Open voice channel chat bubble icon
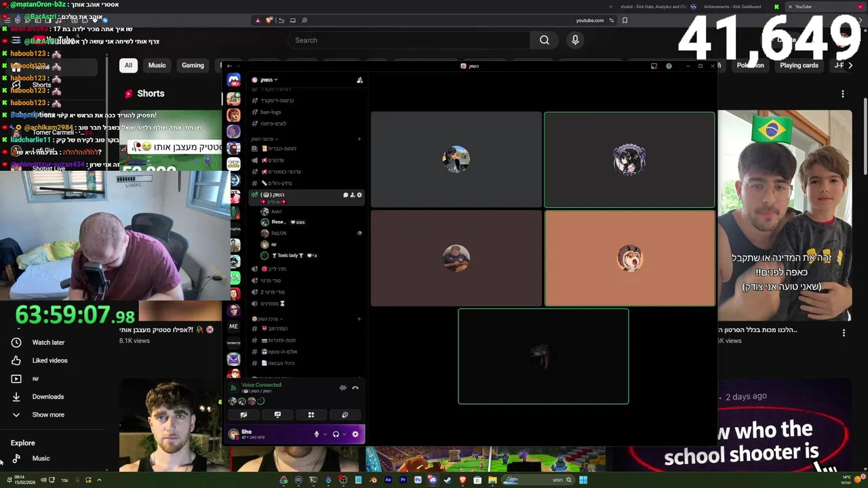This screenshot has height=488, width=868. (345, 195)
